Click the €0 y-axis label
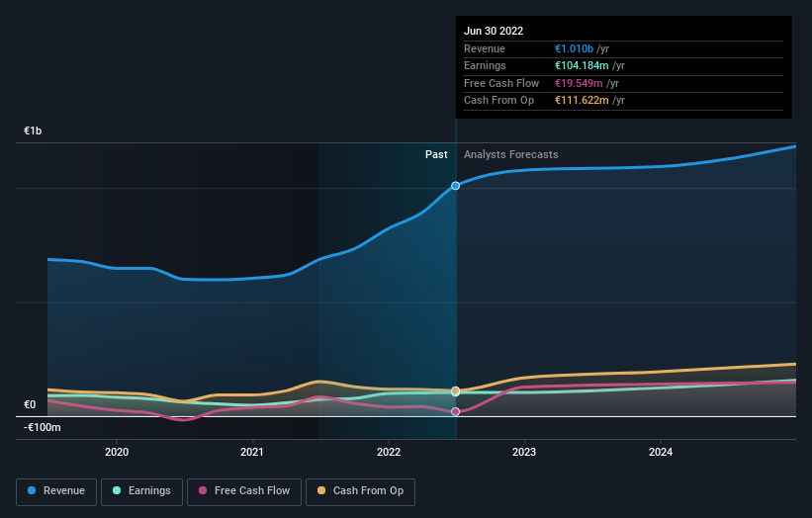The image size is (812, 518). click(x=30, y=404)
